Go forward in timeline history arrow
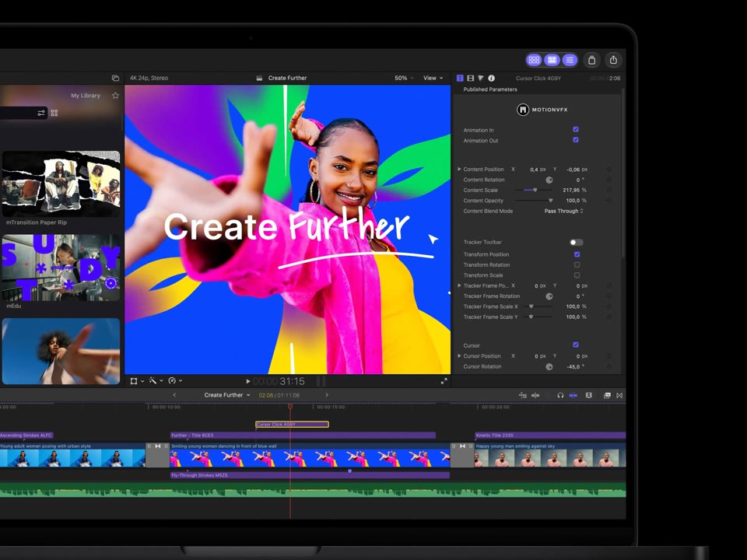This screenshot has width=747, height=560. click(x=327, y=395)
